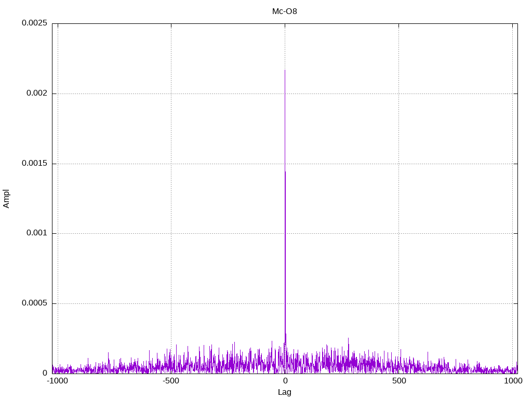Click the top of the central correlation peak
The height and width of the screenshot is (399, 532).
click(x=285, y=70)
